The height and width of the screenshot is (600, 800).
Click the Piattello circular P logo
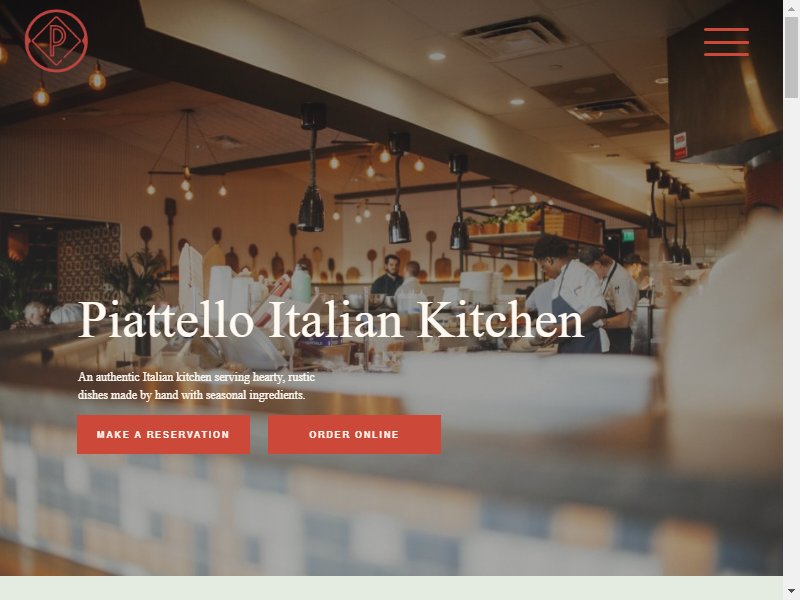tap(56, 41)
